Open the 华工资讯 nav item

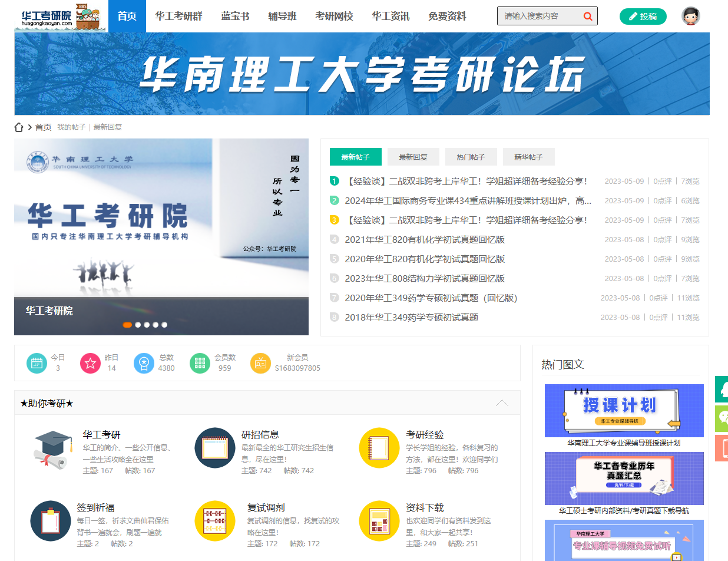pos(391,16)
